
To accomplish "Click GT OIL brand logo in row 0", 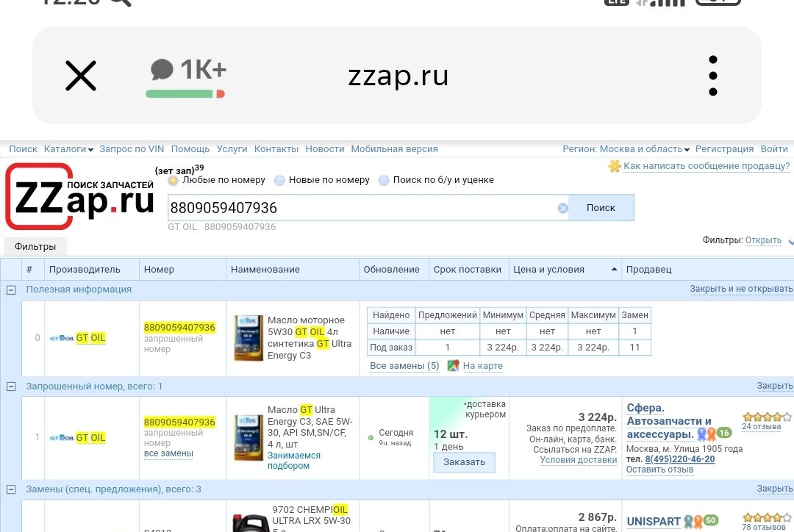I will pos(62,338).
